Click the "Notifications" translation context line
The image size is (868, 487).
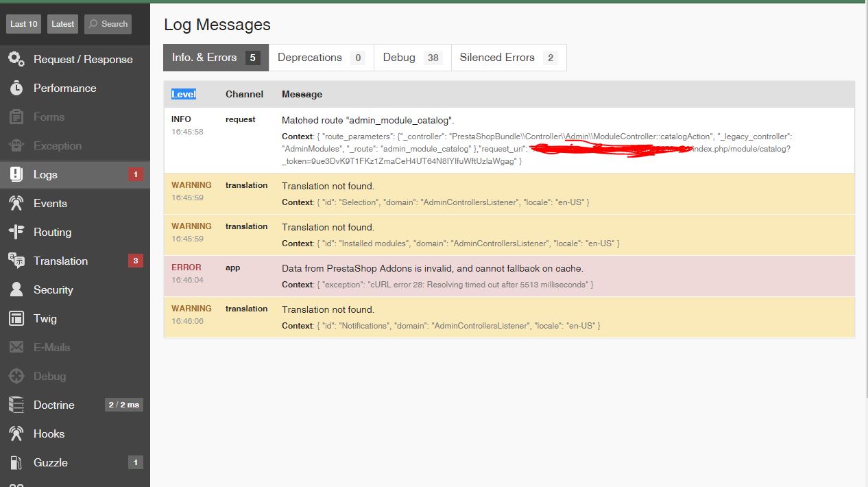tap(441, 325)
